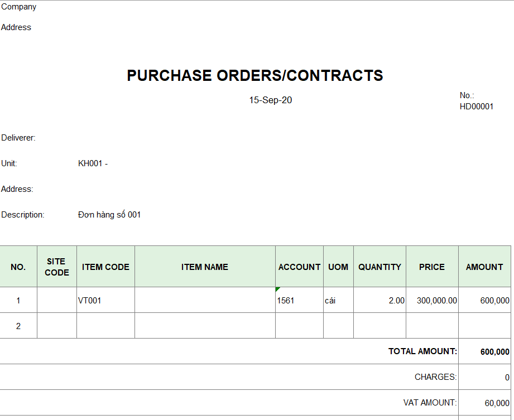Select the order number HD00001
This screenshot has width=514, height=420.
[477, 107]
